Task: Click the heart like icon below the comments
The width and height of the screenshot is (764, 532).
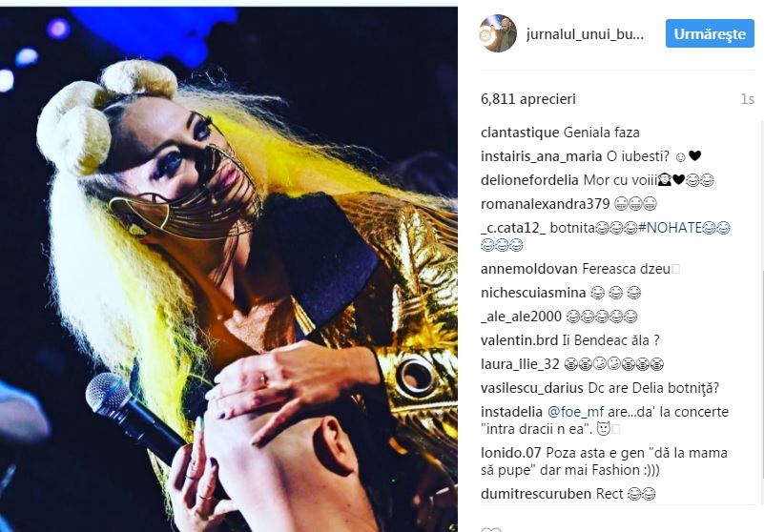Action: pos(490,529)
